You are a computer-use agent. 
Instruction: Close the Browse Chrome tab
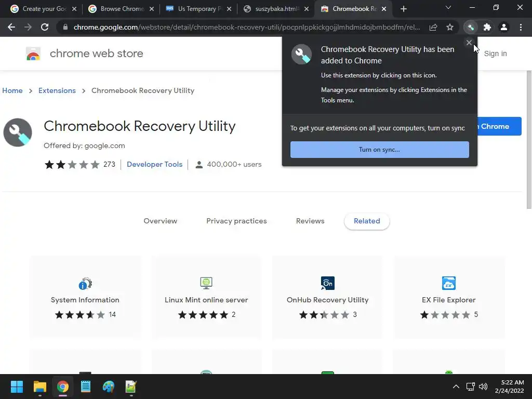click(x=152, y=9)
